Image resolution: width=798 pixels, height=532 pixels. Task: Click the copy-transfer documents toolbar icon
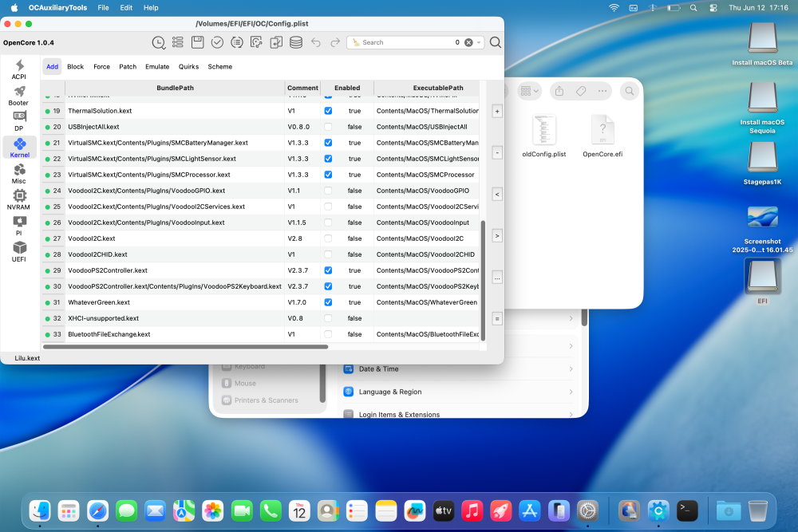point(276,42)
